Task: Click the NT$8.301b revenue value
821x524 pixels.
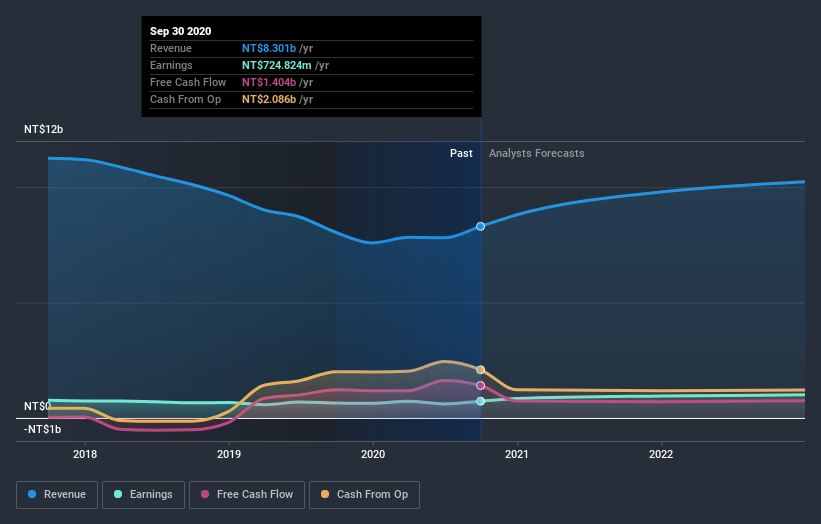Action: [269, 48]
